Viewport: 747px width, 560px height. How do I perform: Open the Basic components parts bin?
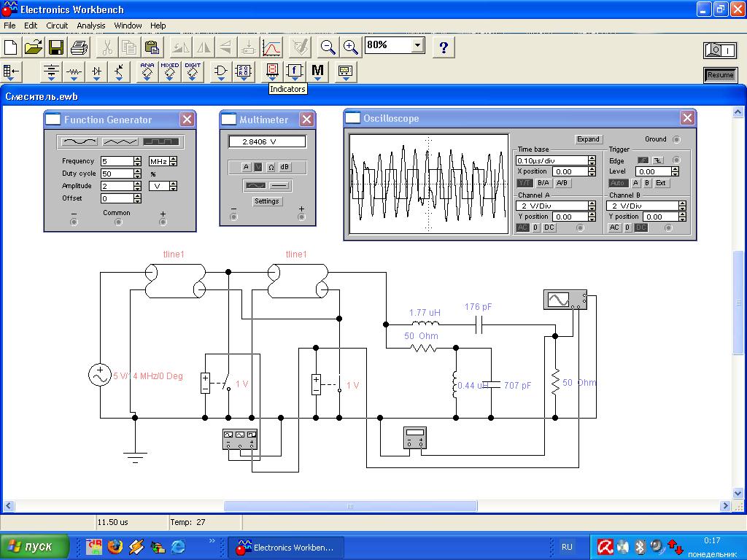click(74, 71)
